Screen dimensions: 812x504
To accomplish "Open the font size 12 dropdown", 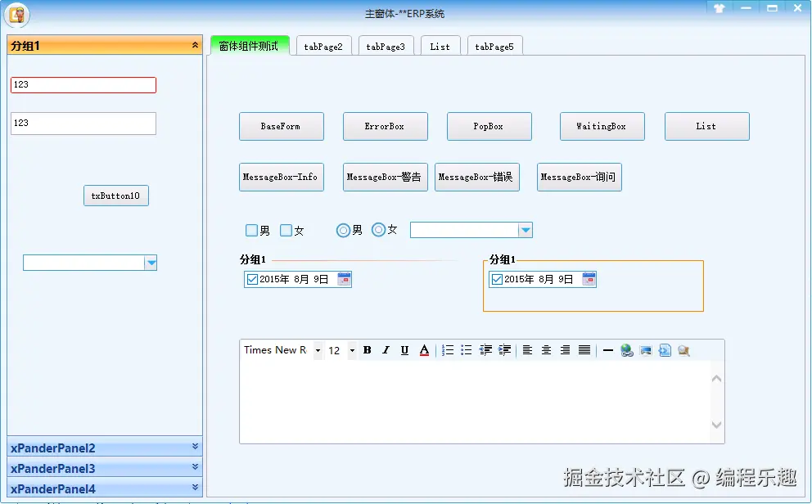I will click(x=352, y=350).
